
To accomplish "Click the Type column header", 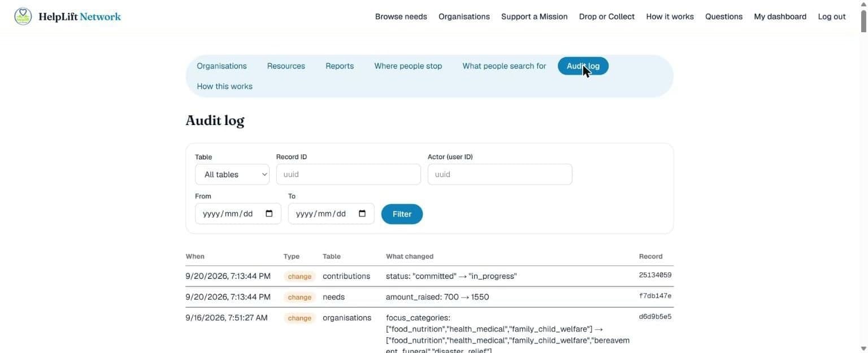I will (x=292, y=256).
